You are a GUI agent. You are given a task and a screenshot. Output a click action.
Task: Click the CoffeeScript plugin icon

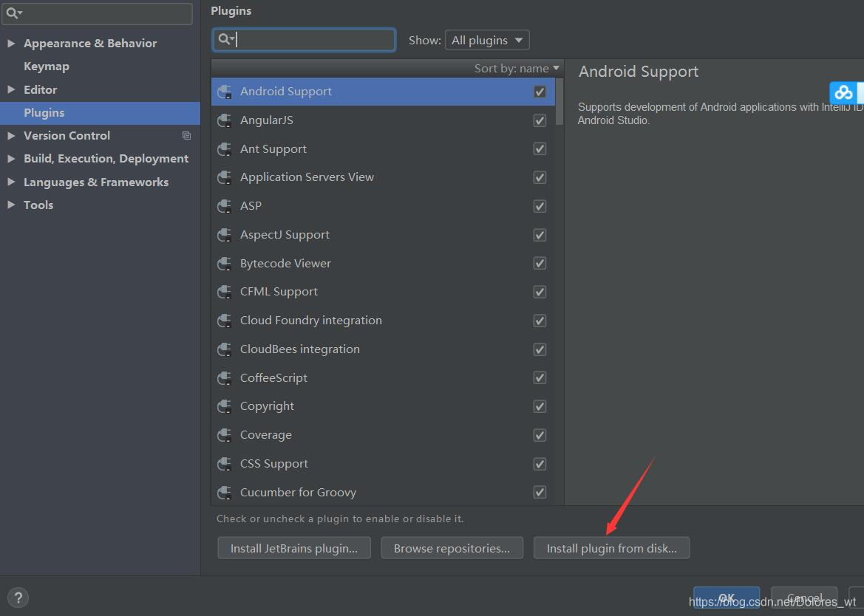[224, 378]
